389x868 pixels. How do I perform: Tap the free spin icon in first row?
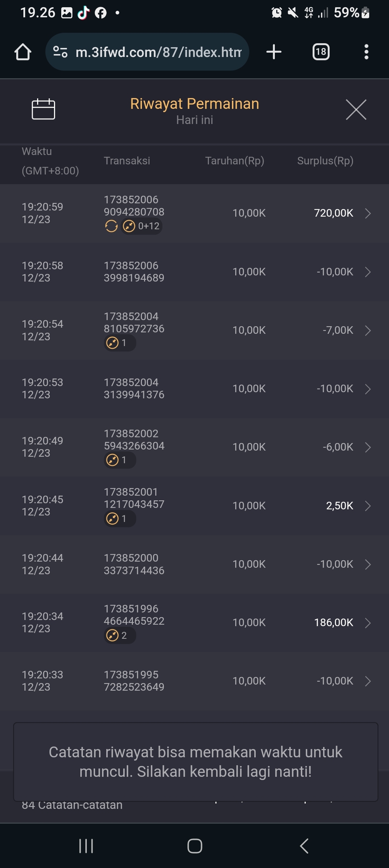pyautogui.click(x=111, y=226)
